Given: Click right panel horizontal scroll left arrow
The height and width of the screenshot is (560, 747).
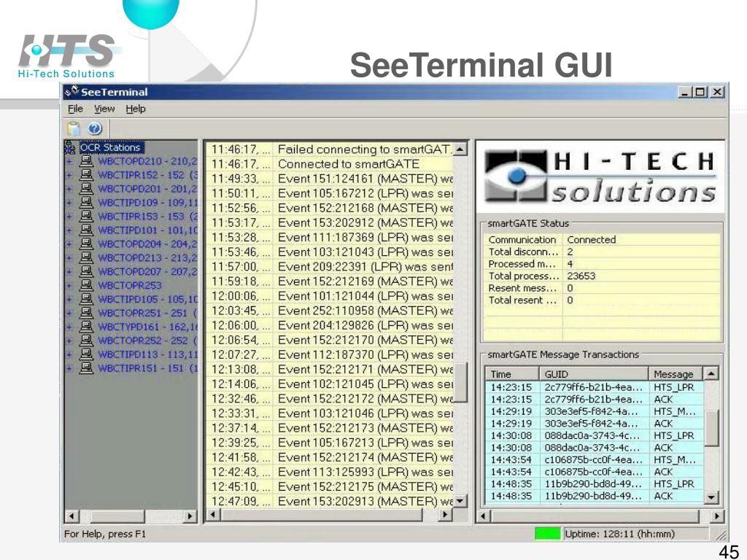Looking at the screenshot, I should (484, 516).
